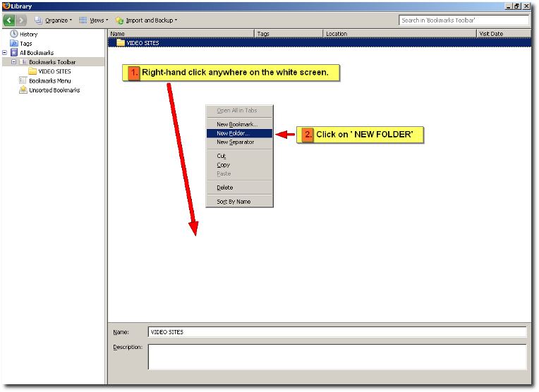This screenshot has height=392, width=539.
Task: Click the Organize toolbar icon
Action: pyautogui.click(x=38, y=20)
